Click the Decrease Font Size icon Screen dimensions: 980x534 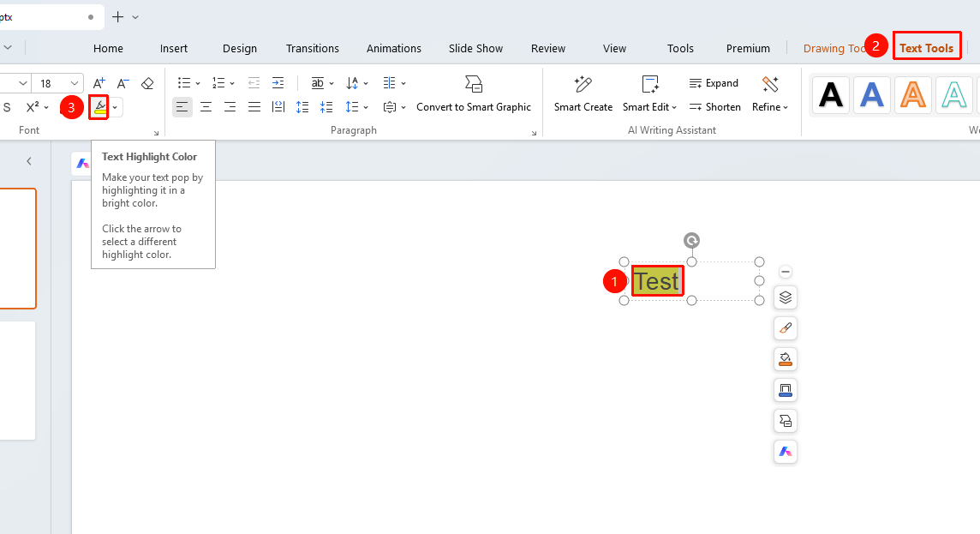123,83
